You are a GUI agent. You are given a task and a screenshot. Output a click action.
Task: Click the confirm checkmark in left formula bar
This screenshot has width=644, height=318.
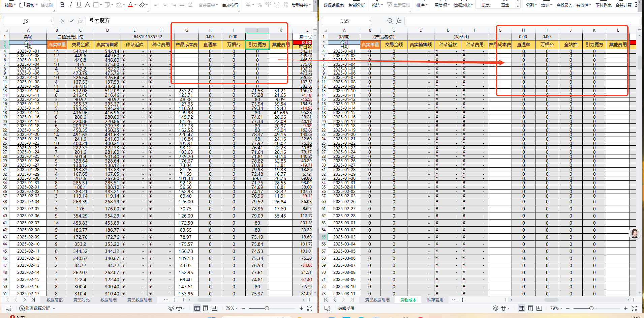(71, 21)
